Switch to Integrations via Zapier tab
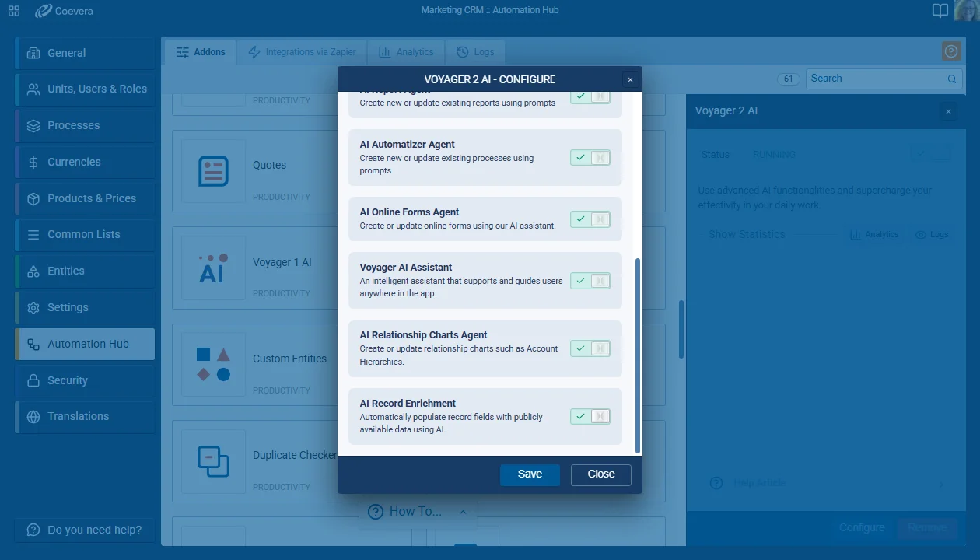 pos(302,52)
